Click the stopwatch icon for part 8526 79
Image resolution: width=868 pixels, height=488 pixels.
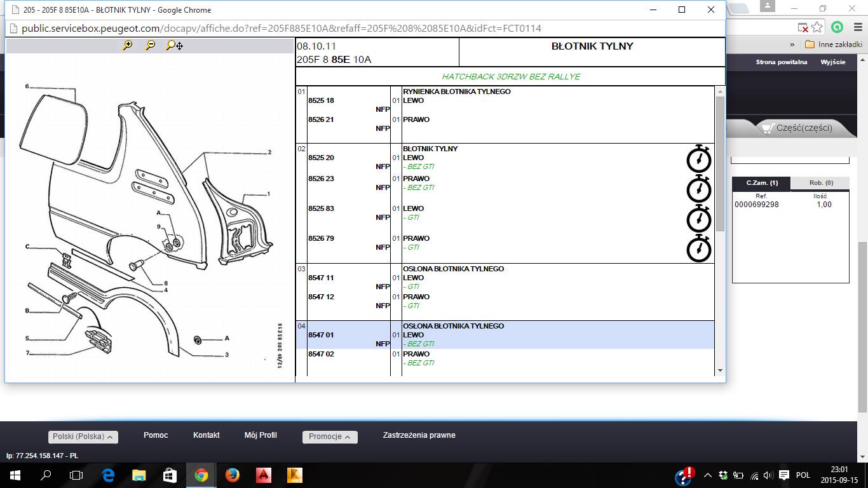click(699, 248)
